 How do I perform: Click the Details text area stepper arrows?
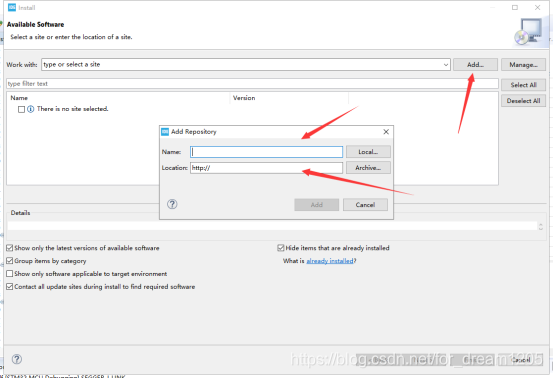541,226
